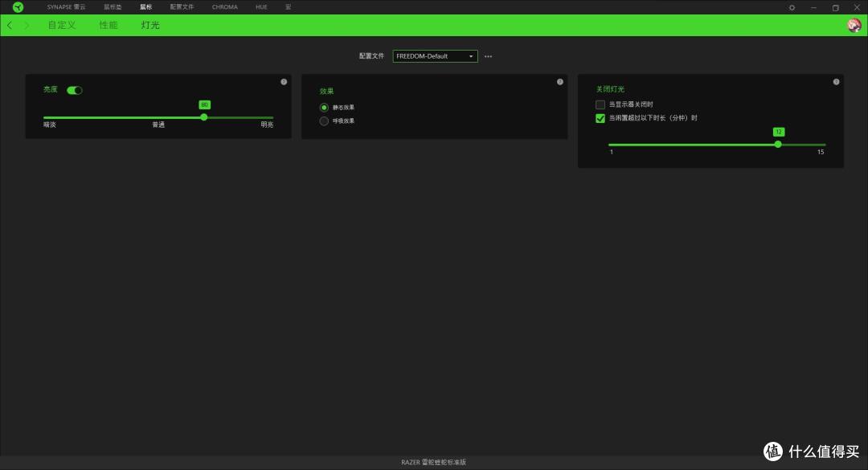868x470 pixels.
Task: Open the FREEDOM-Default profile dropdown
Action: (435, 56)
